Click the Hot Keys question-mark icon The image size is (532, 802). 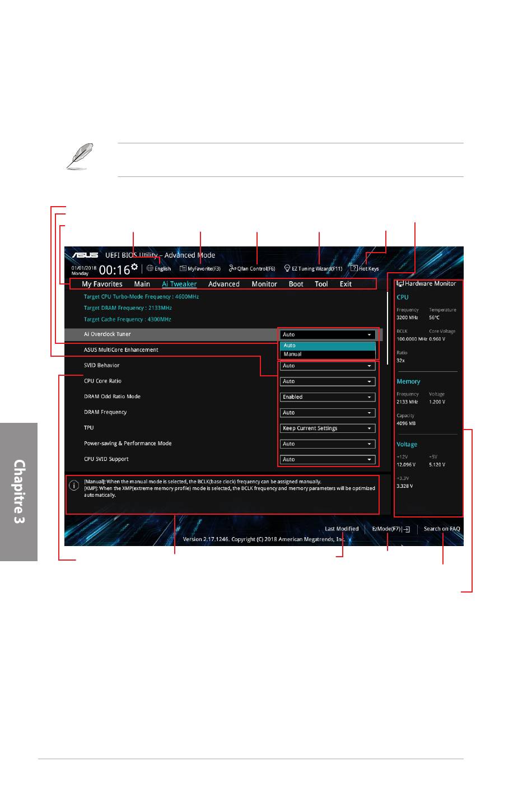[x=354, y=268]
